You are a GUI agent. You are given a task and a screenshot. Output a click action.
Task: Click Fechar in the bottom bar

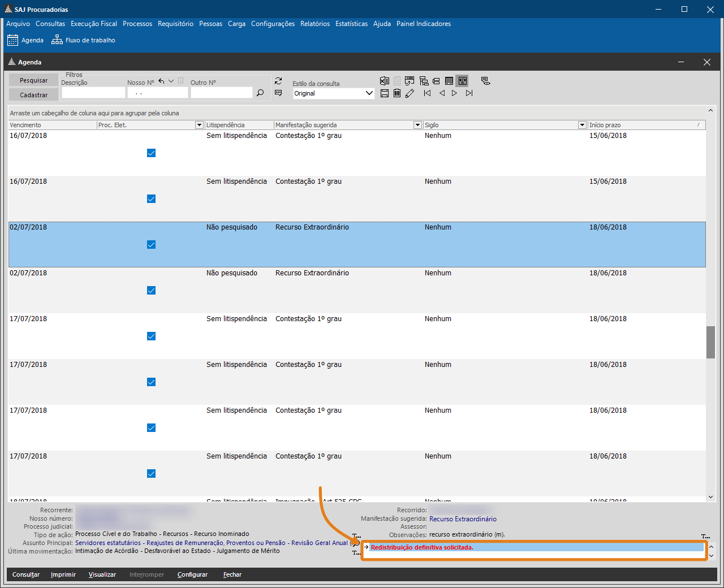232,574
